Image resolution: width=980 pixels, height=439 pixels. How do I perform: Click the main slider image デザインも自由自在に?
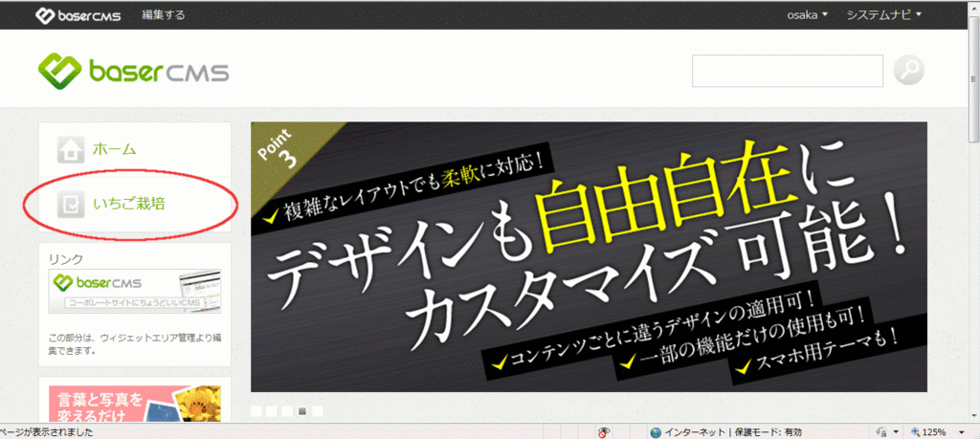click(x=589, y=256)
